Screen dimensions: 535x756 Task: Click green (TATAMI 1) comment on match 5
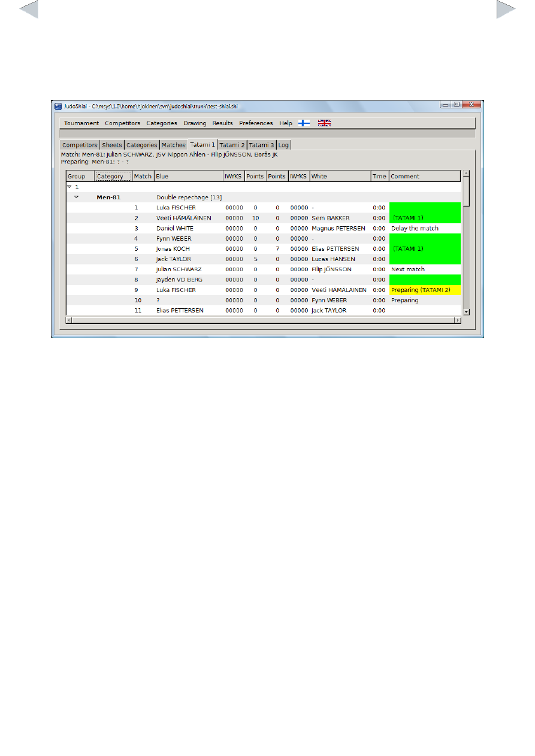tap(425, 249)
